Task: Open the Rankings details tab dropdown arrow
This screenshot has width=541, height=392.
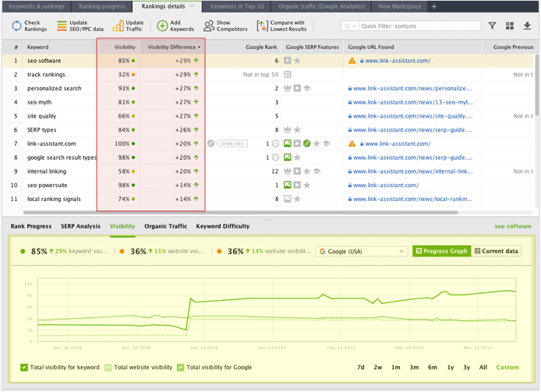Action: point(192,6)
